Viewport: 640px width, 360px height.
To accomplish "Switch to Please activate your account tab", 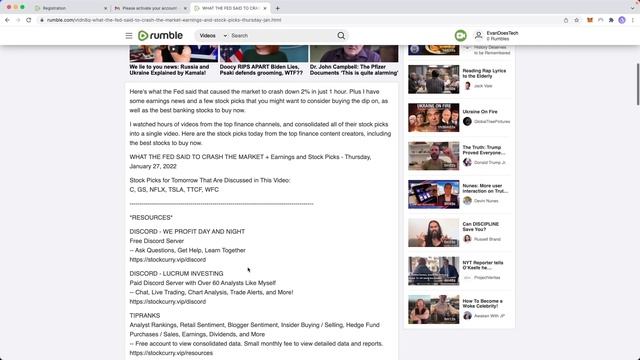I will pyautogui.click(x=150, y=8).
